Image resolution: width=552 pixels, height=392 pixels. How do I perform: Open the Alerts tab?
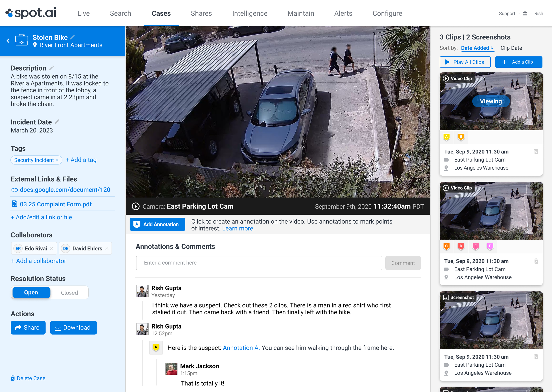click(343, 13)
